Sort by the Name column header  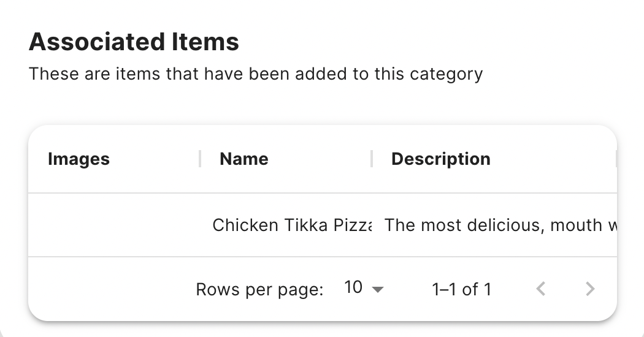[244, 159]
